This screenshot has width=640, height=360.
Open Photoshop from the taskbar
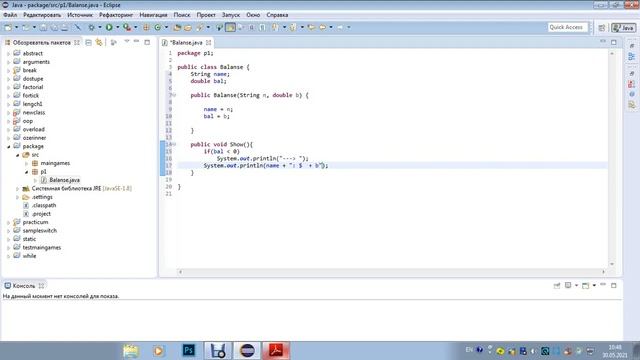pyautogui.click(x=189, y=350)
